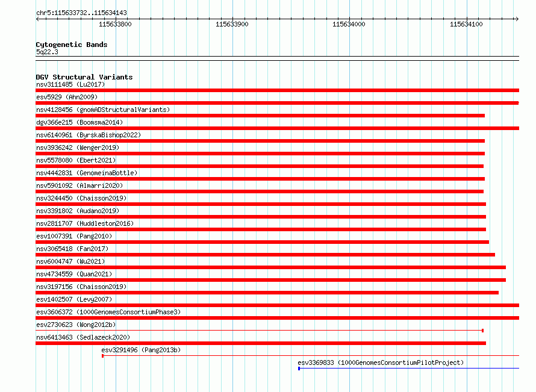Screen dimensions: 536x392
Task: Click the thin red line of esv2730623
Action: pyautogui.click(x=259, y=331)
